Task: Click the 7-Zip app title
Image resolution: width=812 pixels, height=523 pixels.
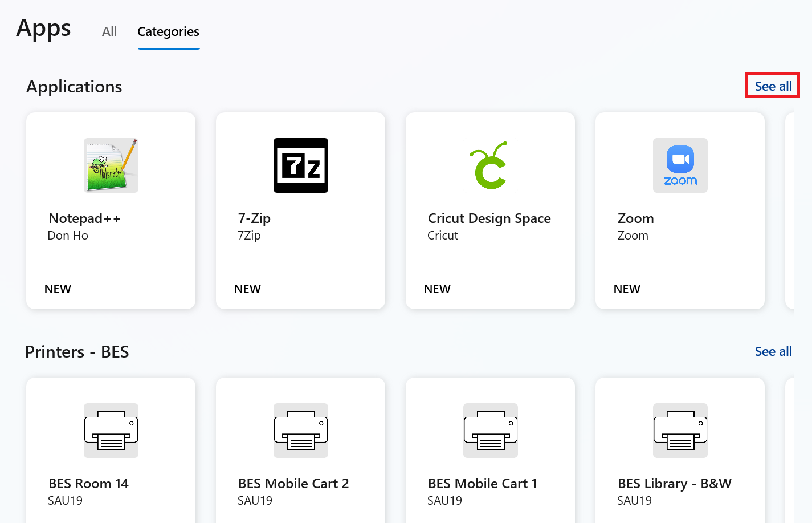Action: [x=254, y=218]
